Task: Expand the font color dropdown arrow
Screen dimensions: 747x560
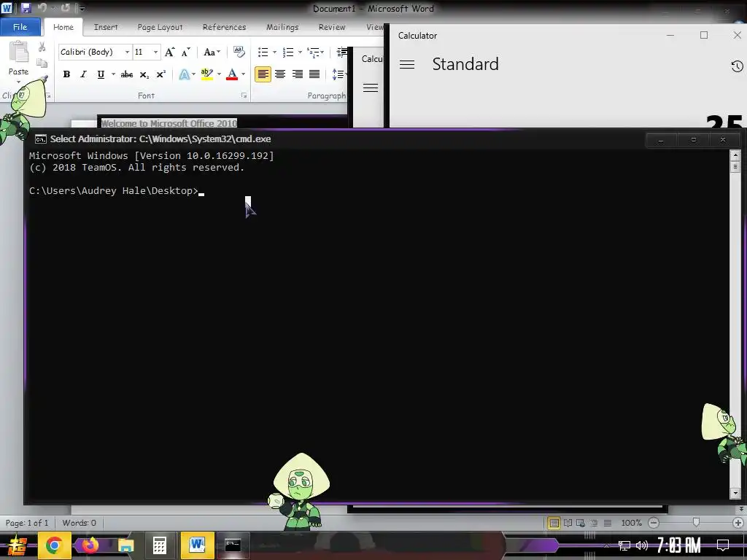Action: (244, 74)
